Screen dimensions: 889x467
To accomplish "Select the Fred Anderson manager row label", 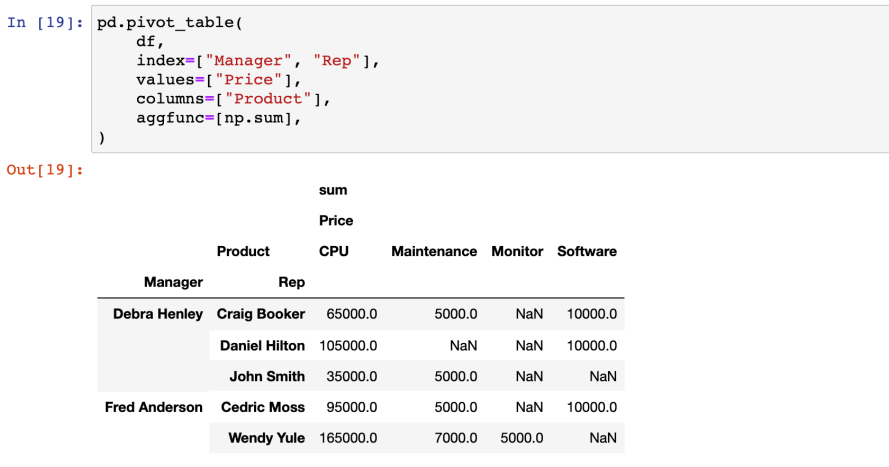I will 154,407.
